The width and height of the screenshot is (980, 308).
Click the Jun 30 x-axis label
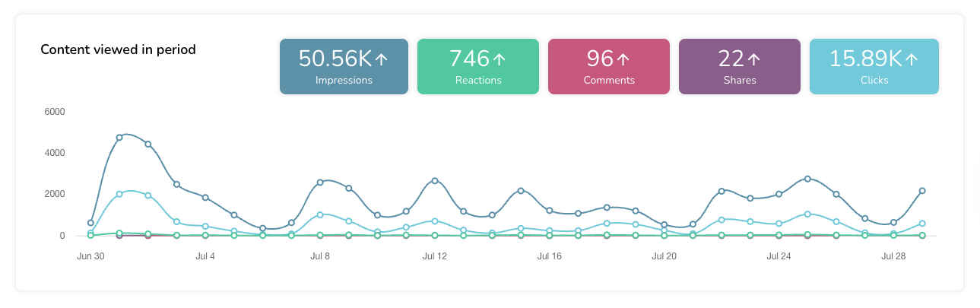click(x=90, y=257)
